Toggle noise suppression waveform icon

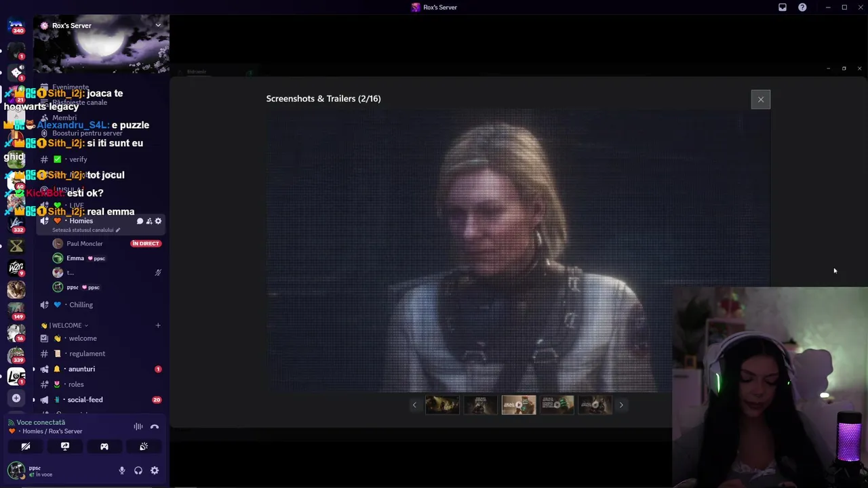click(138, 426)
